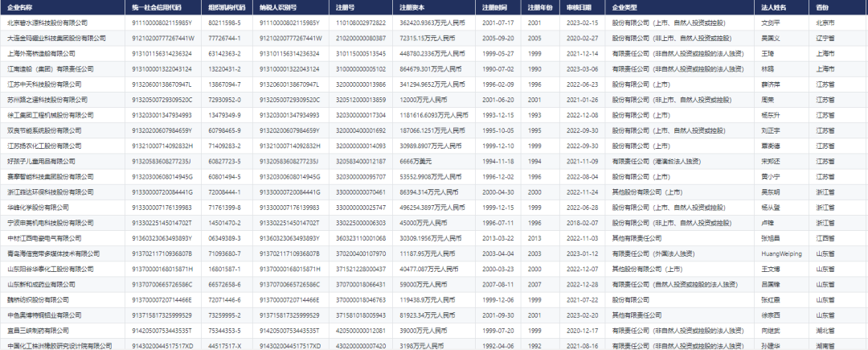Click registered capital 72315.15万元人民币
The height and width of the screenshot is (350, 868).
point(428,38)
